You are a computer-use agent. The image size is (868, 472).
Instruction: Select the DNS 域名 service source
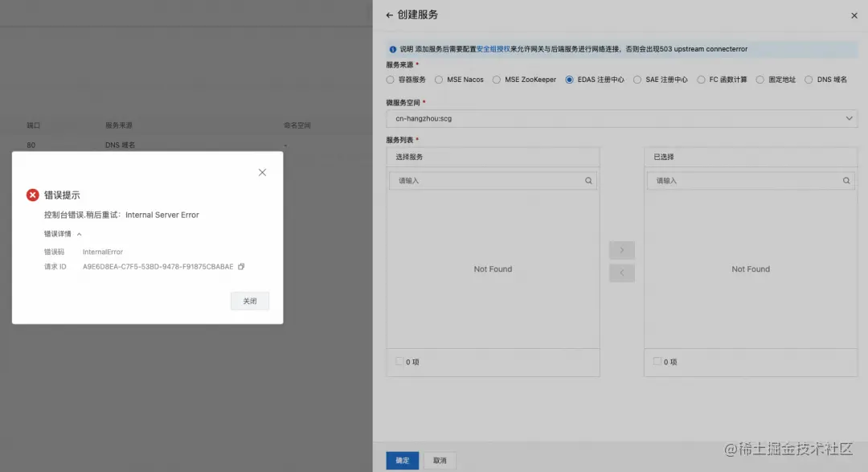tap(809, 79)
